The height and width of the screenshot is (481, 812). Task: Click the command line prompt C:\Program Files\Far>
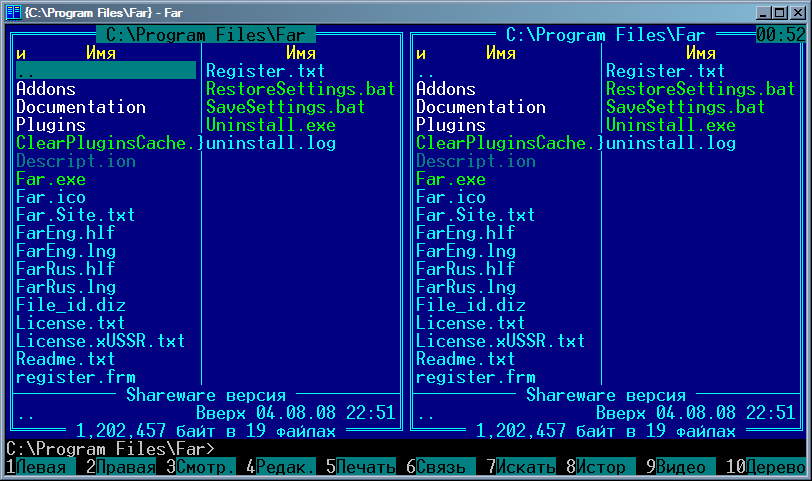coord(110,448)
